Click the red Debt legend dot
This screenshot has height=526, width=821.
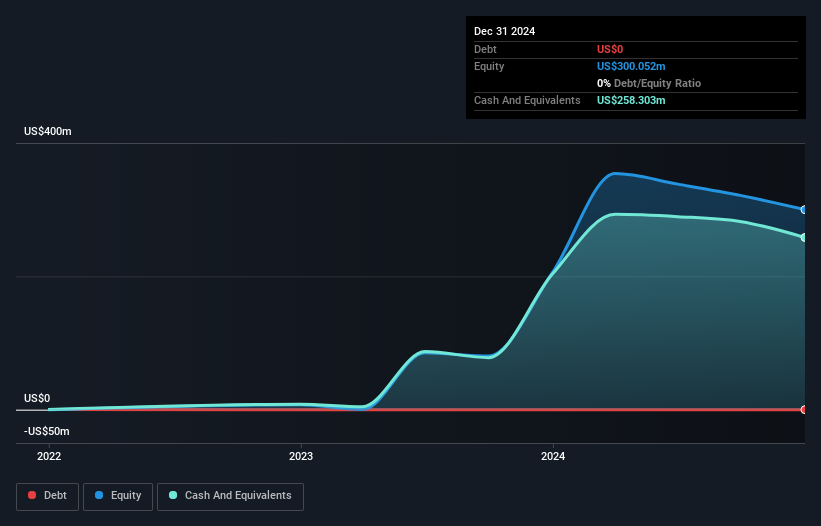(32, 495)
